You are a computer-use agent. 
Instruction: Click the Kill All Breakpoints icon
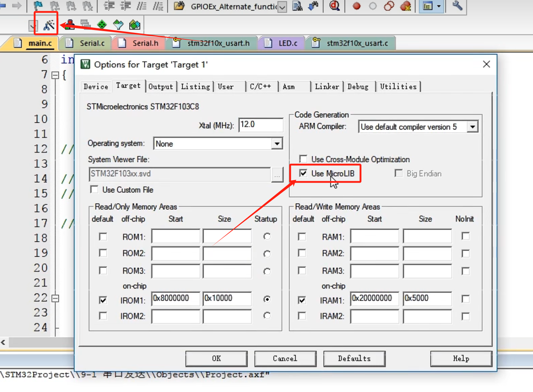tap(406, 6)
